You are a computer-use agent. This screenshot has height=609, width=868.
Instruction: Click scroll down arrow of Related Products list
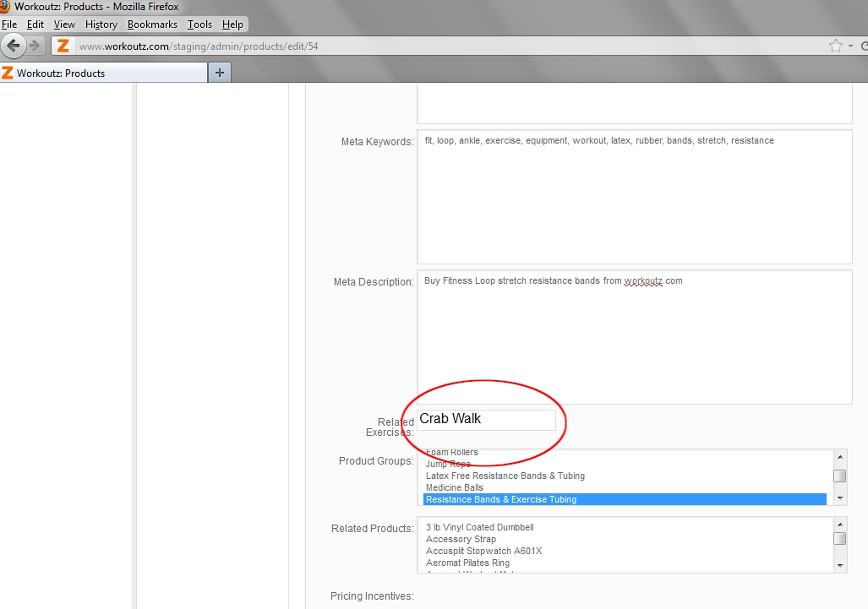point(840,565)
